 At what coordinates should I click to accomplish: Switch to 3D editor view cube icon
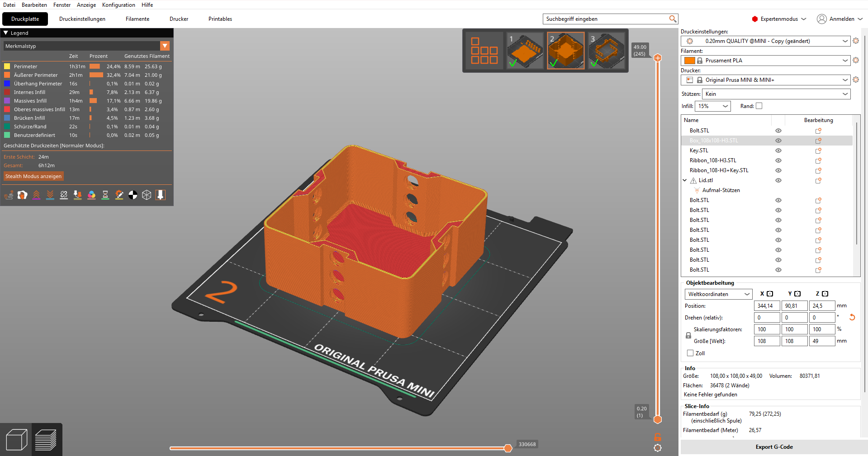coord(16,440)
